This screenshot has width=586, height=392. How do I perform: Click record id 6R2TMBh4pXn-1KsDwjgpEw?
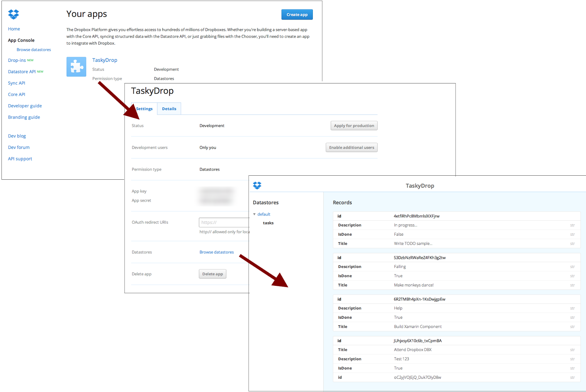coord(419,299)
